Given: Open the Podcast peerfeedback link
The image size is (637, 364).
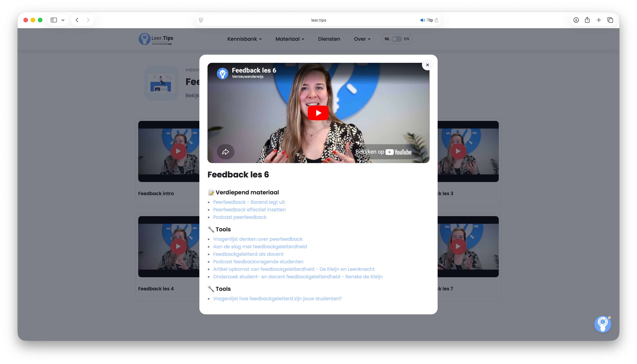Looking at the screenshot, I should 240,217.
